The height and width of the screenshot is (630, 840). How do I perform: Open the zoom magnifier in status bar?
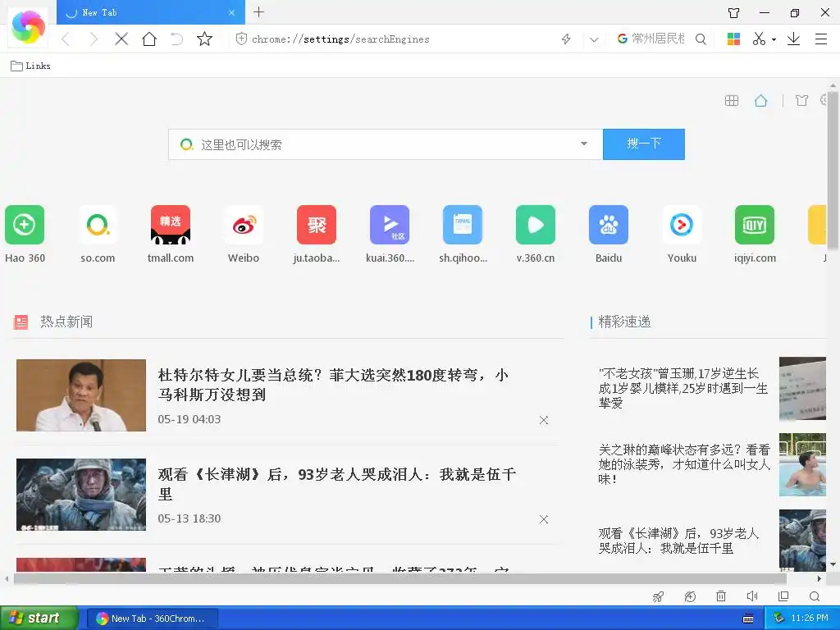(x=815, y=596)
